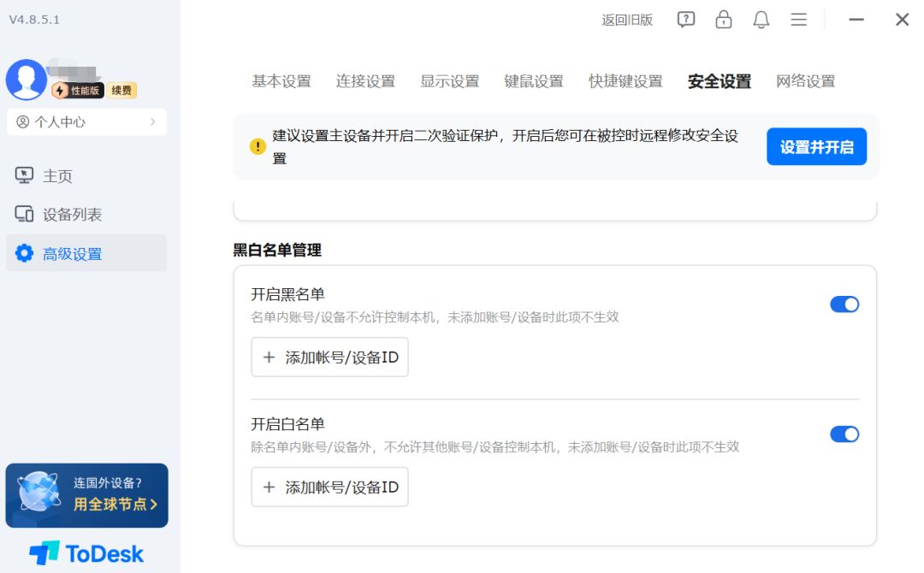Image resolution: width=924 pixels, height=573 pixels.
Task: Click the 设置并开启 button
Action: 816,147
